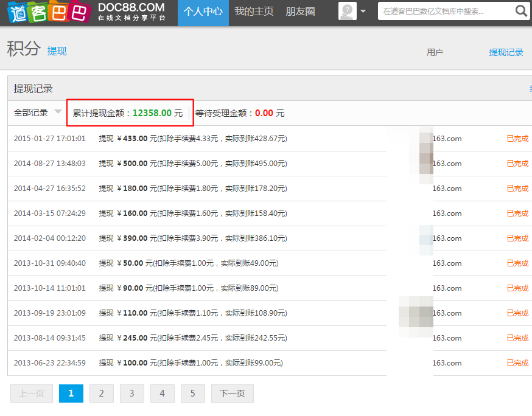Expand the 全部记录 filter dropdown
This screenshot has width=532, height=416.
[58, 112]
